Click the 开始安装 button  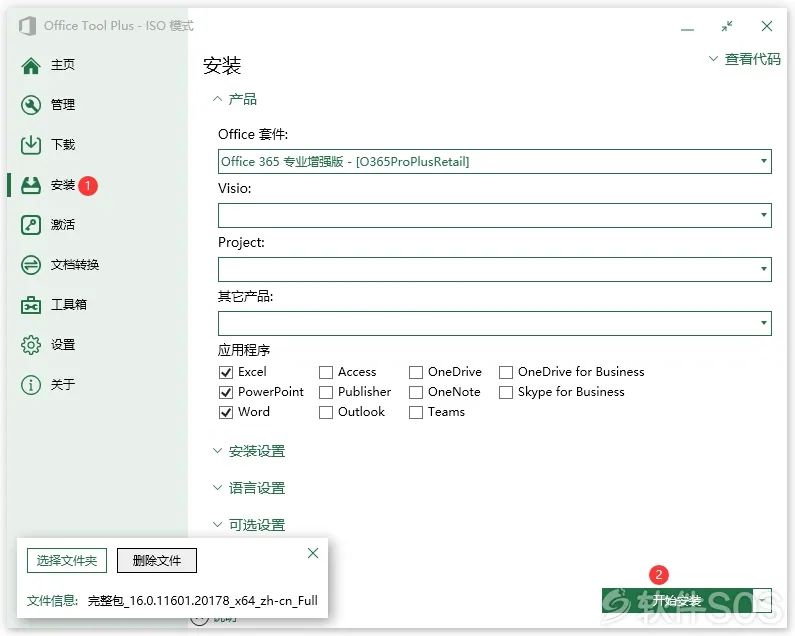point(677,600)
